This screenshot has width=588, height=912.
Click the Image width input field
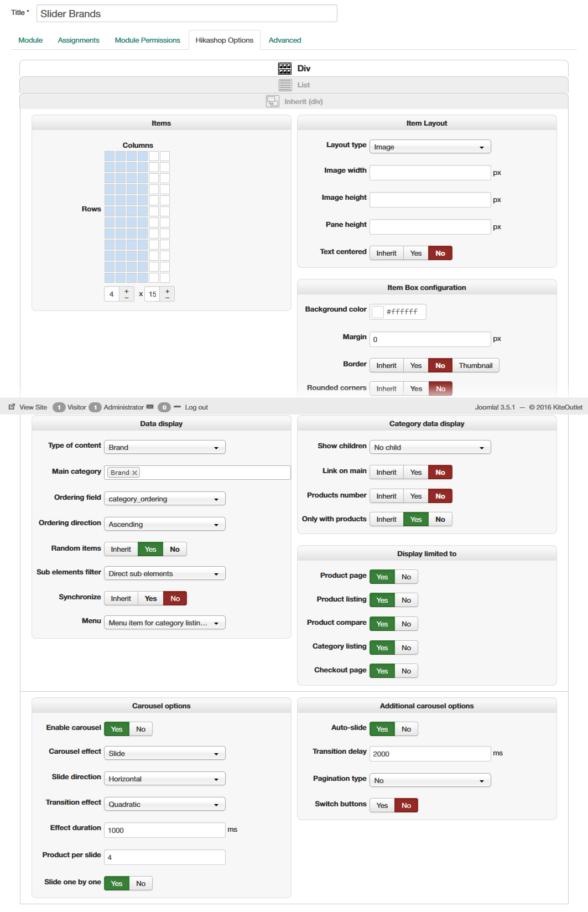click(430, 173)
